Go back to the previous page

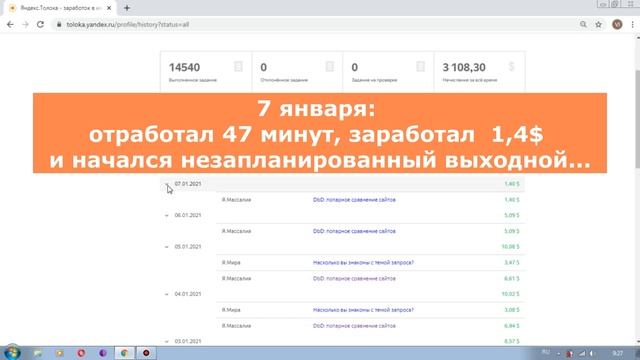[10, 24]
